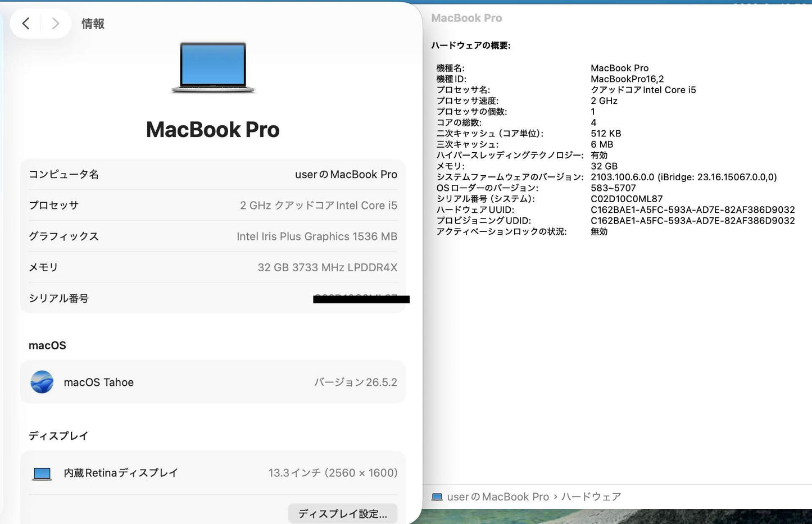This screenshot has width=812, height=524.
Task: Click 512 KB secondary cache value
Action: [x=606, y=134]
